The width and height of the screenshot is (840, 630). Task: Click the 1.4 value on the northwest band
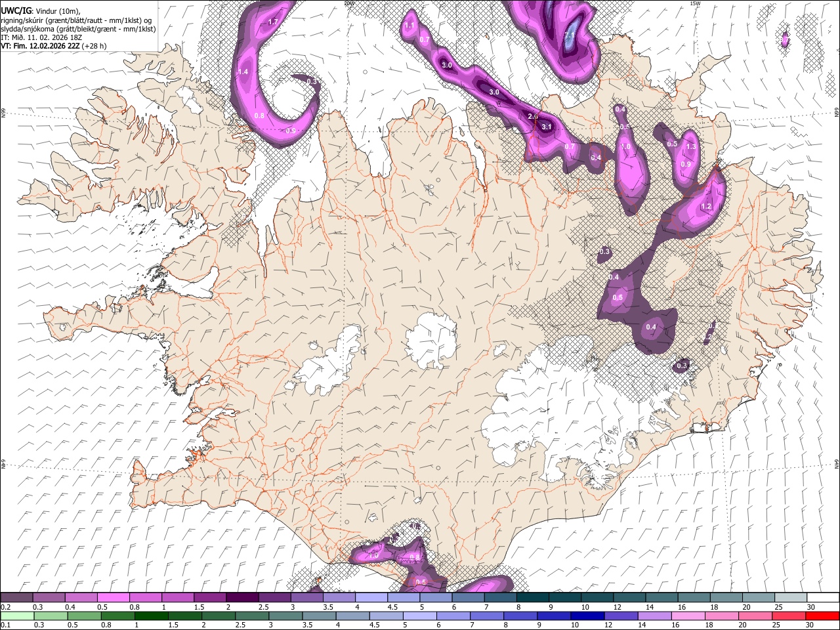pyautogui.click(x=243, y=72)
